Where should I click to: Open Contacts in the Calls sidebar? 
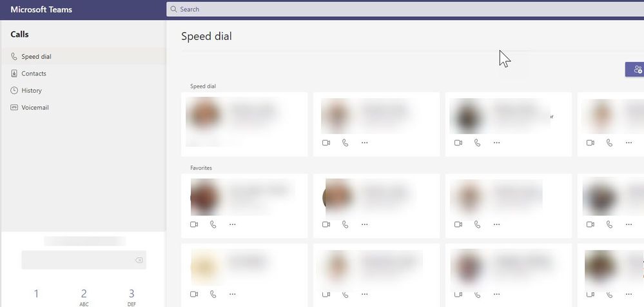(83, 74)
